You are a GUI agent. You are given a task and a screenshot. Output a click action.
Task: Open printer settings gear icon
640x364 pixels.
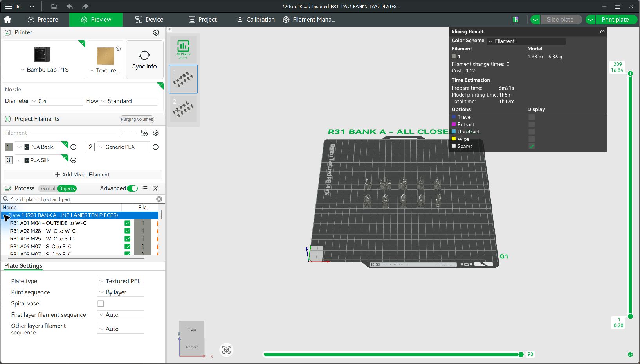pyautogui.click(x=156, y=32)
